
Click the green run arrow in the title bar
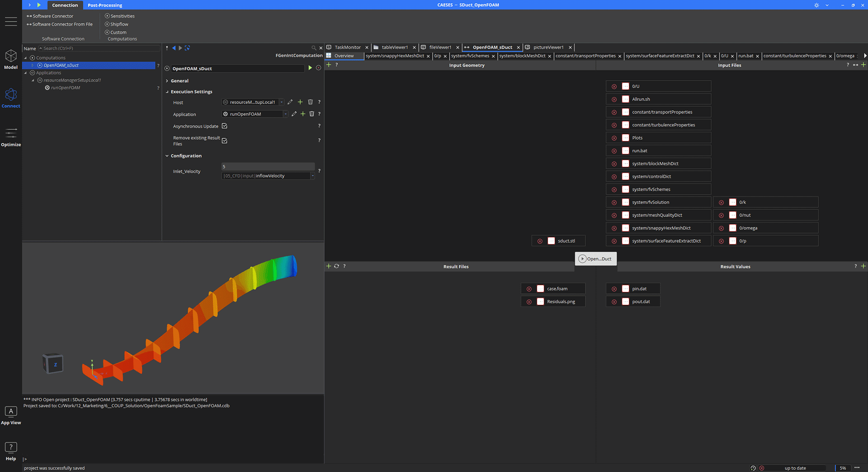click(39, 5)
